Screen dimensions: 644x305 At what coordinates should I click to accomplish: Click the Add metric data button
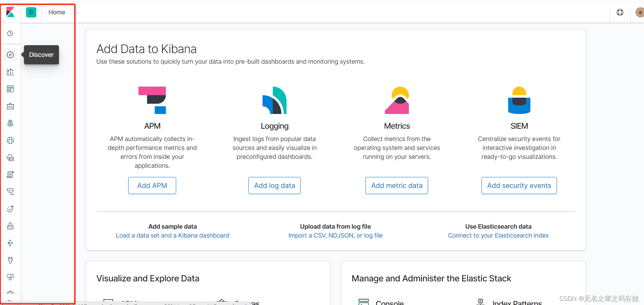coord(397,186)
